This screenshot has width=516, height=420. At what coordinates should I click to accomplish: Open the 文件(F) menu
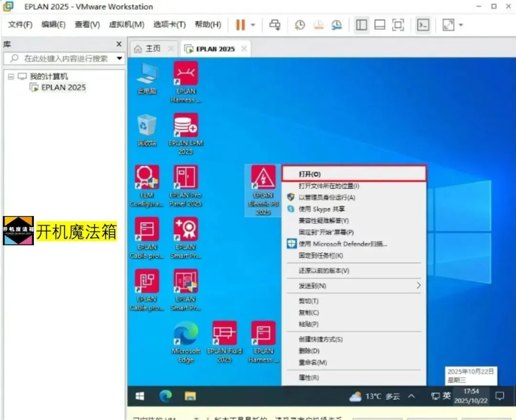pyautogui.click(x=20, y=25)
